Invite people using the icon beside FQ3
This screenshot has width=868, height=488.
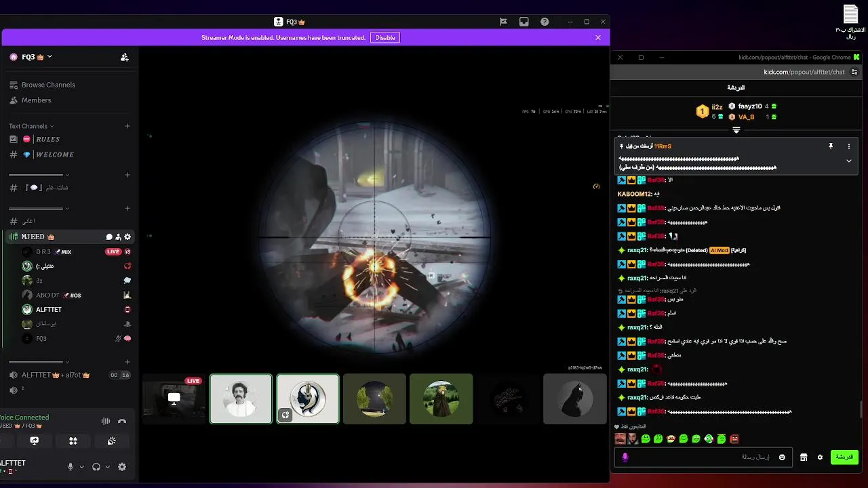coord(125,58)
